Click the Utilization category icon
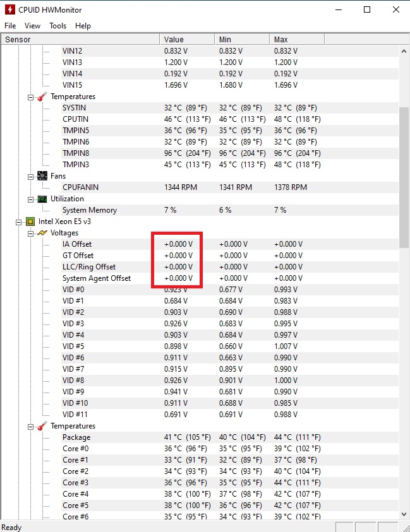Viewport: 410px width, 532px height. tap(42, 199)
